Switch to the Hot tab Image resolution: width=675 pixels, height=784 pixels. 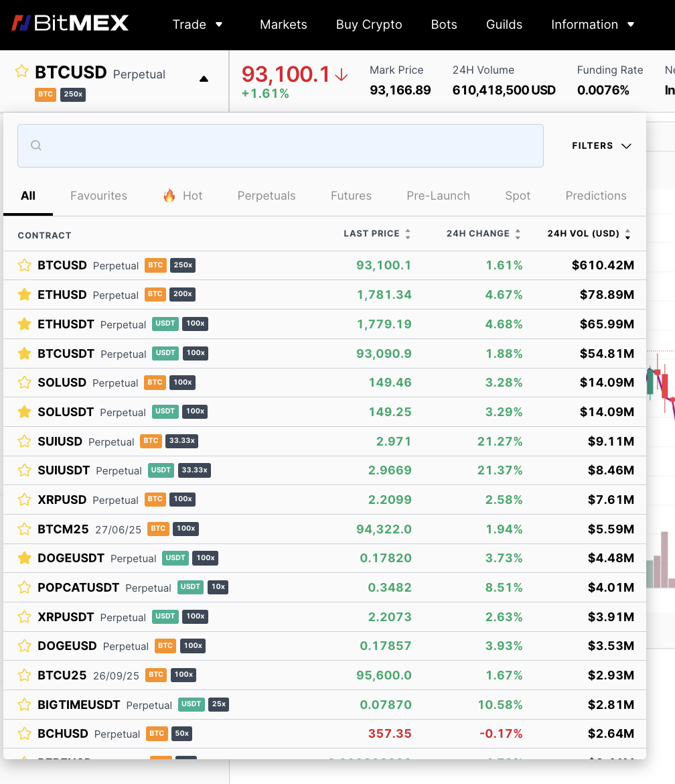183,196
